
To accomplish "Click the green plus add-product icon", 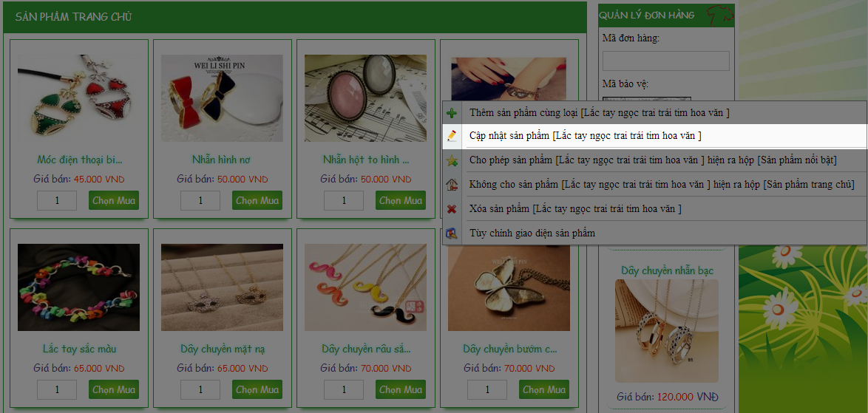I will coord(452,113).
